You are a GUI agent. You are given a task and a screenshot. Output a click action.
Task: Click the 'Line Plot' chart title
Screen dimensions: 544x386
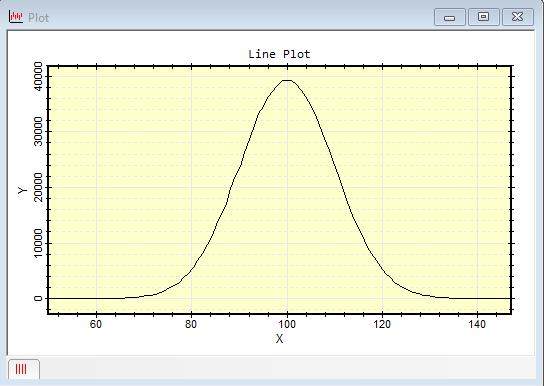click(x=279, y=54)
